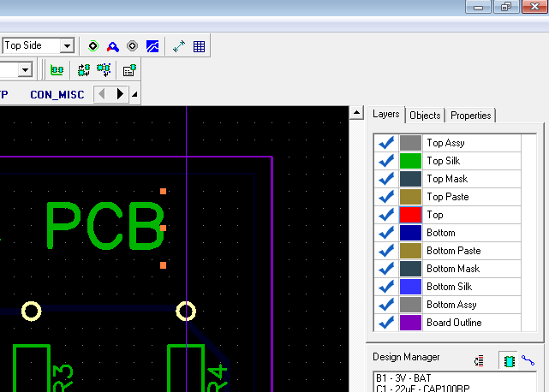549x392 pixels.
Task: Select the gray Mounting Hole tool
Action: click(133, 46)
